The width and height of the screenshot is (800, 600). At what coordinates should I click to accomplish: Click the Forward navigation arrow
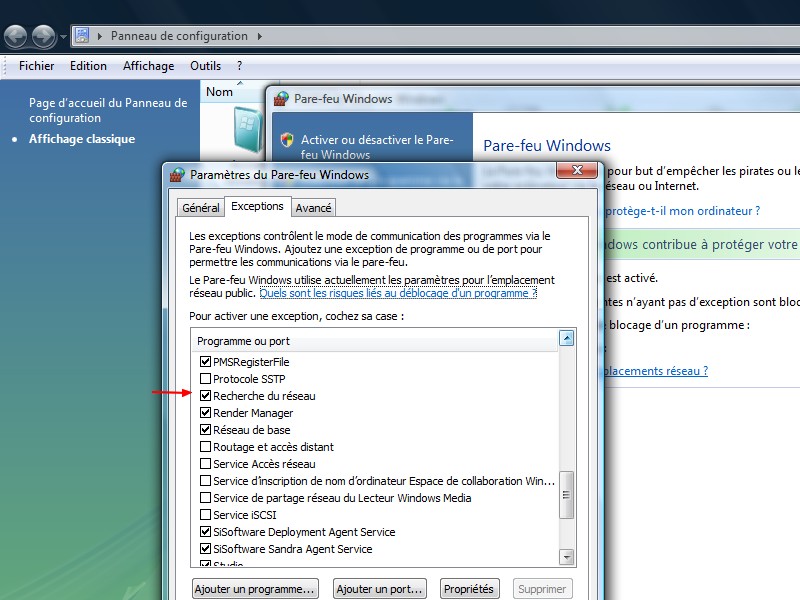tap(43, 36)
